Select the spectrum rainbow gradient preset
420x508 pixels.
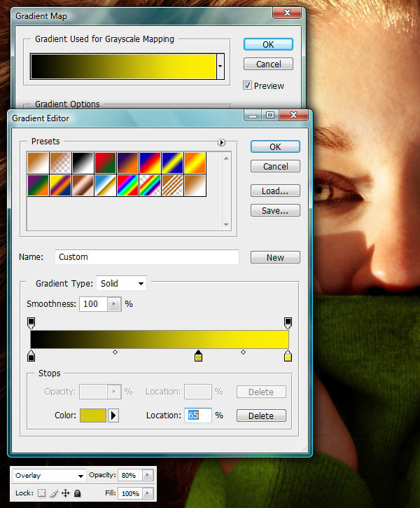pos(127,185)
